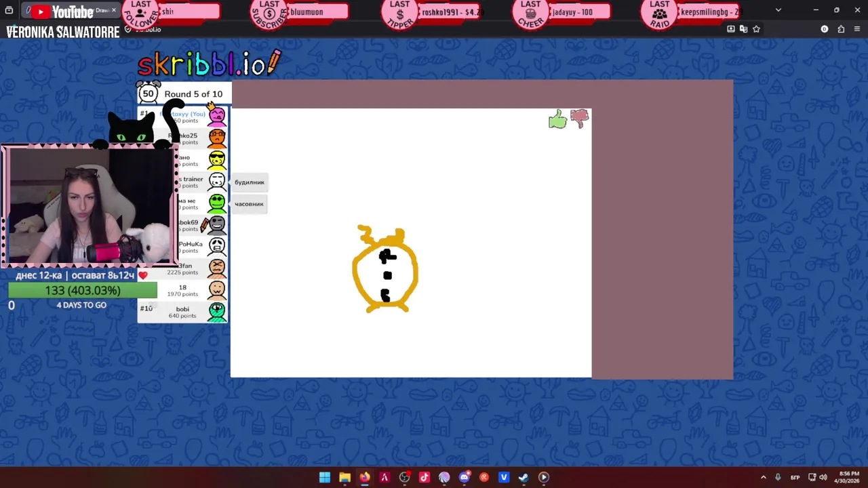Click the 'часовник' guess bubble

250,204
